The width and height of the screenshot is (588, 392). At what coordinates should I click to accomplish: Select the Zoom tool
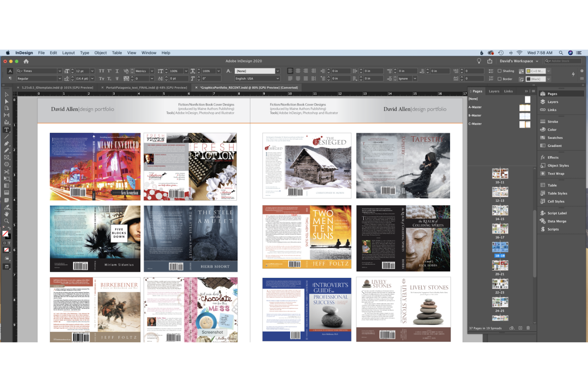pos(6,221)
